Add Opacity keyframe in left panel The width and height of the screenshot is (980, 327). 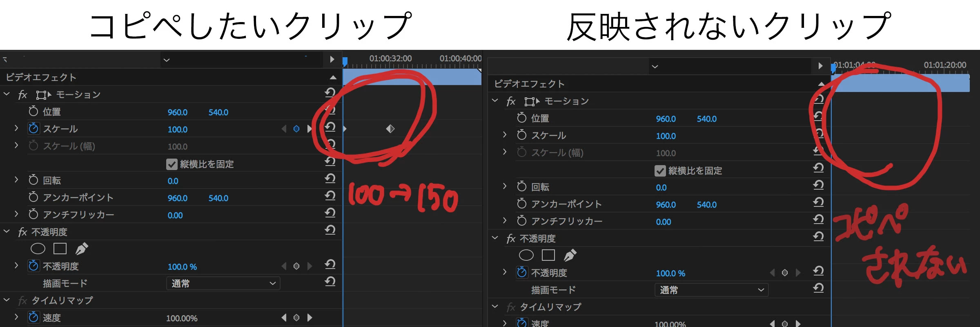pyautogui.click(x=296, y=266)
